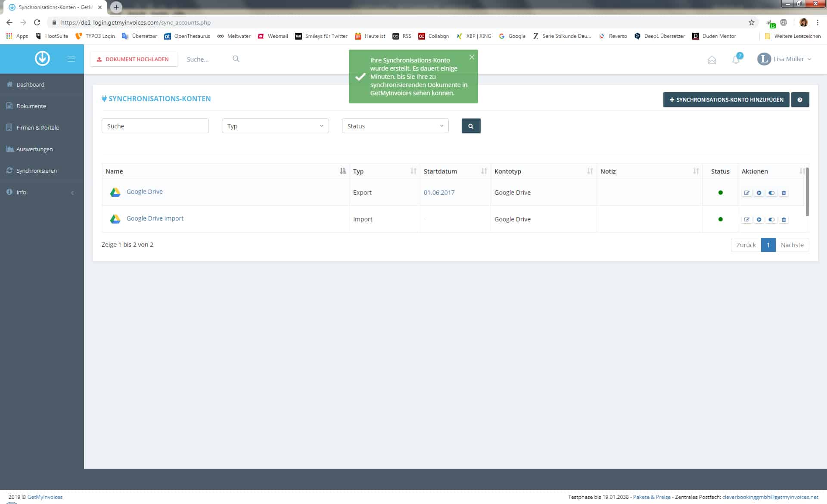Open Synchronisieren in the sidebar

[42, 171]
